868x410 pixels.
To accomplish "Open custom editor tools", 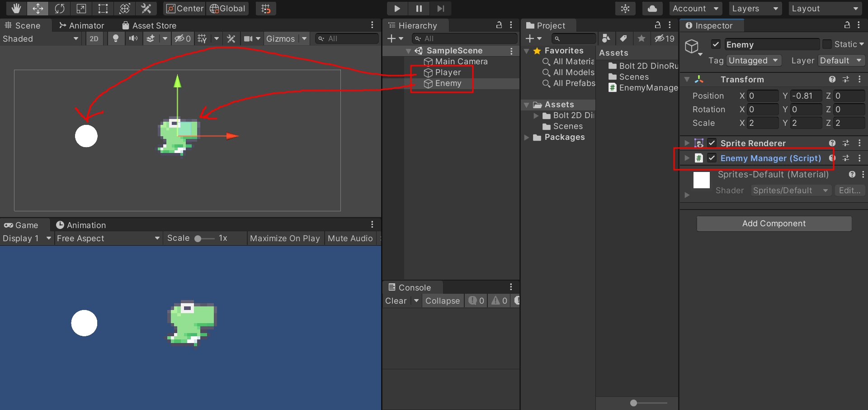I will click(146, 8).
